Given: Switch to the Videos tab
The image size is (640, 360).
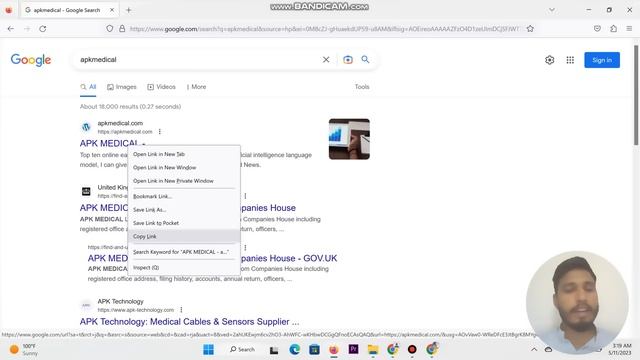Looking at the screenshot, I should [x=161, y=87].
